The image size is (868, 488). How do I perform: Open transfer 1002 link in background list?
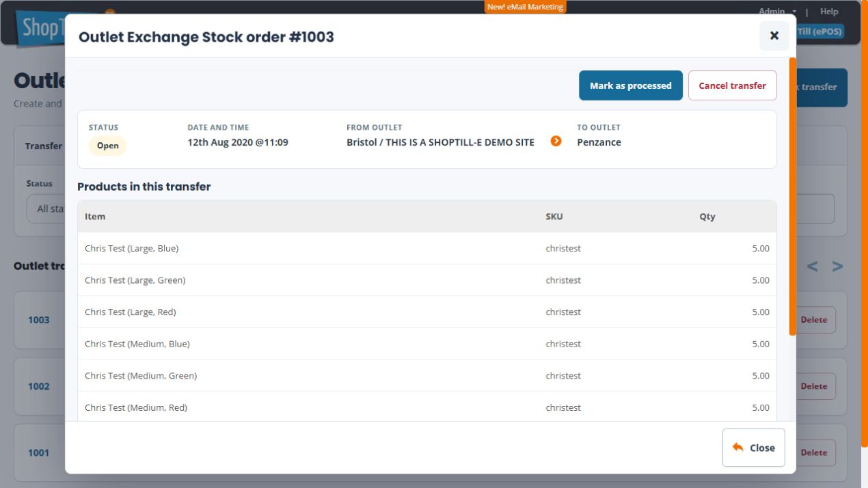(x=39, y=386)
